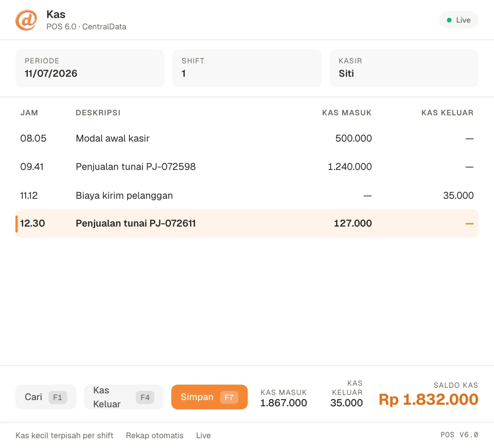The width and height of the screenshot is (494, 448).
Task: Click the 127.000 amount cell
Action: tap(353, 223)
